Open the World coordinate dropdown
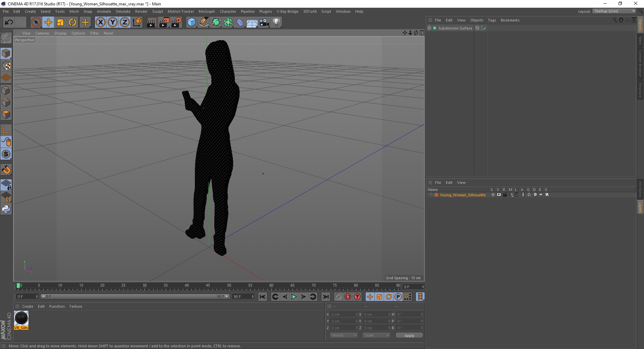Viewport: 644px width, 349px height. click(x=344, y=335)
